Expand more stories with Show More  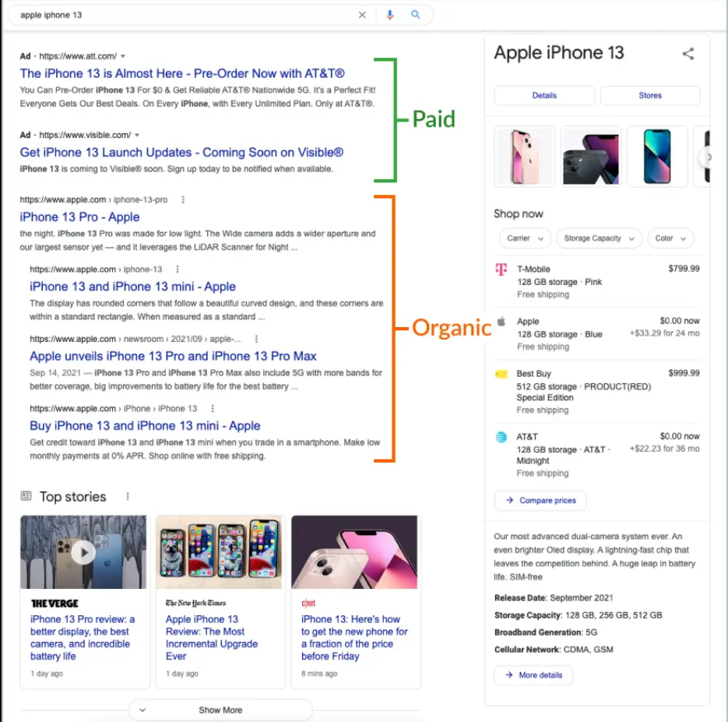[220, 710]
